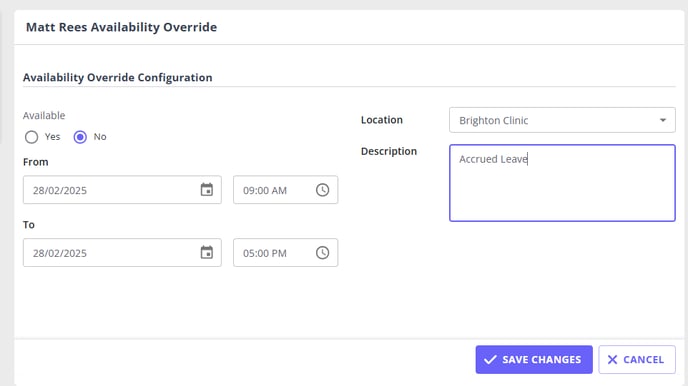Viewport: 688px width, 386px height.
Task: Focus the 05:00 PM end time field
Action: 285,253
